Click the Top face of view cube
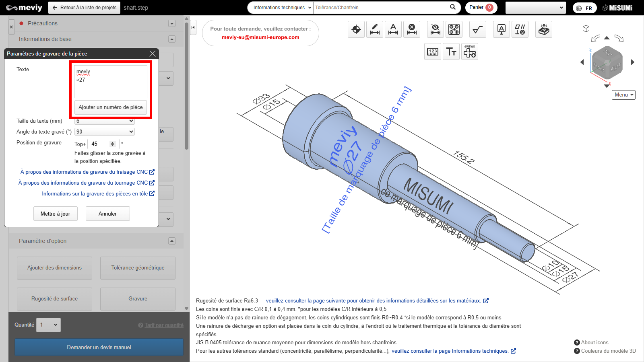644x362 pixels. pyautogui.click(x=608, y=53)
